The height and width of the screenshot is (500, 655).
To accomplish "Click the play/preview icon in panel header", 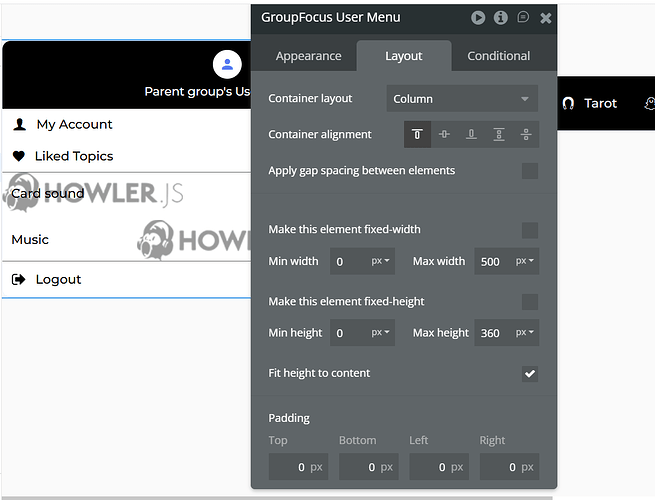I will pyautogui.click(x=478, y=18).
